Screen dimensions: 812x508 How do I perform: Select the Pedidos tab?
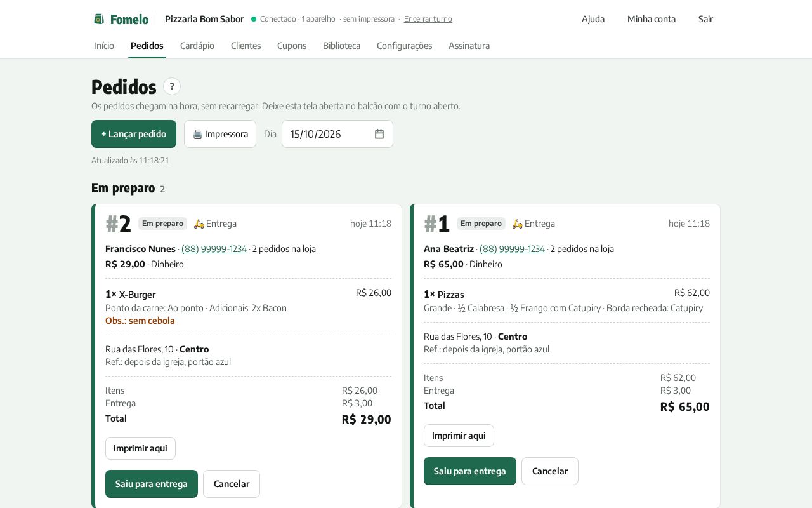(147, 46)
